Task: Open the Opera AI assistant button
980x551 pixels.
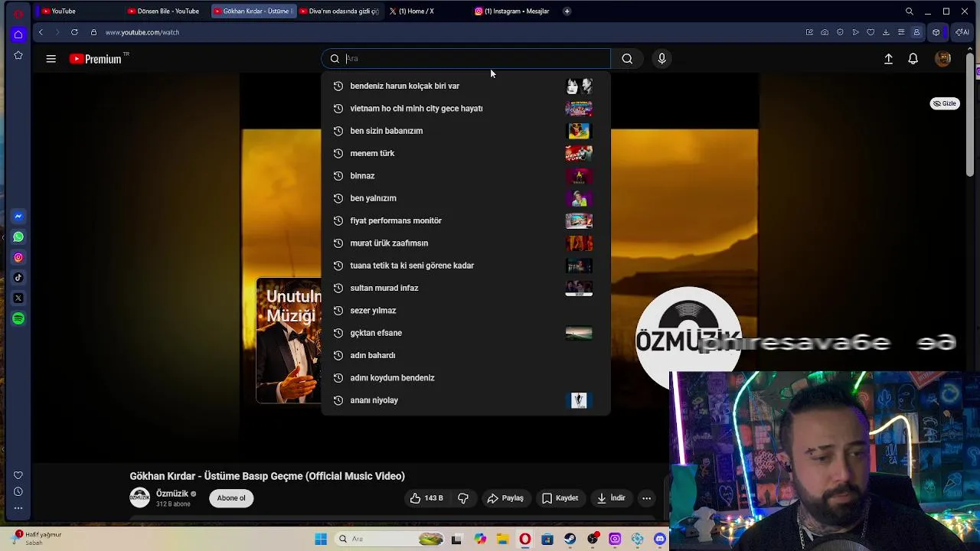Action: click(962, 32)
